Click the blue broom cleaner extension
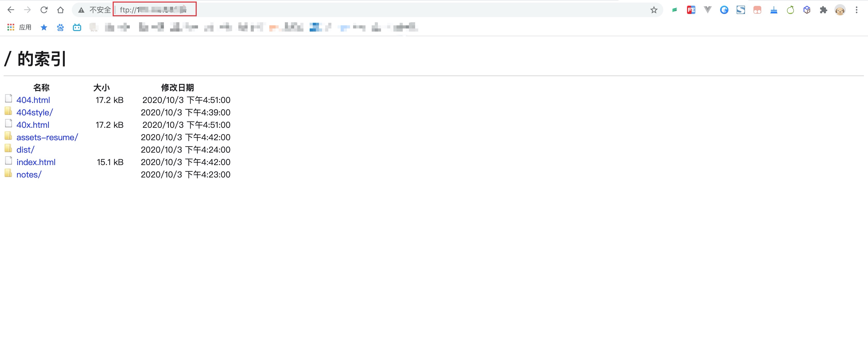The width and height of the screenshot is (868, 356). pyautogui.click(x=774, y=10)
